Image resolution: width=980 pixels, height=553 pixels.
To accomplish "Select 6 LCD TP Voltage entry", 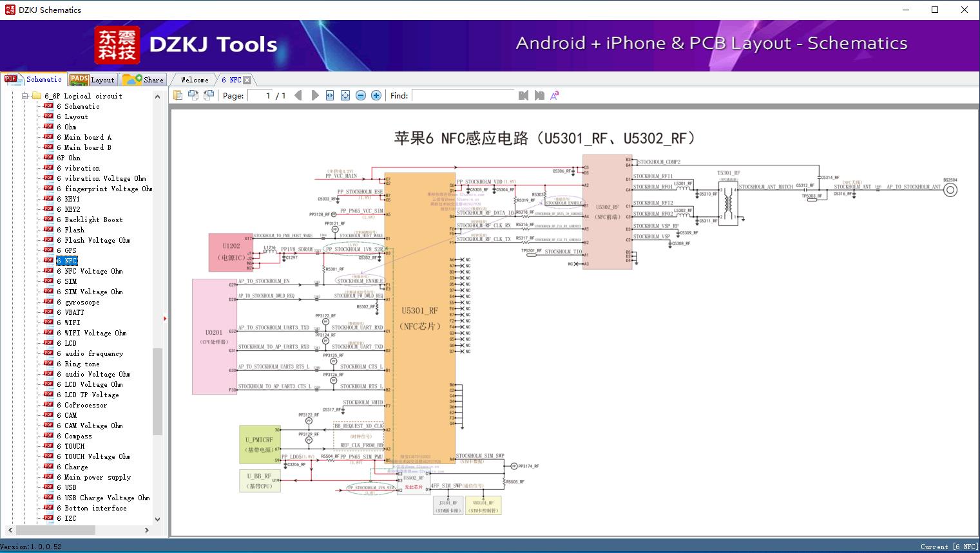I will click(x=88, y=395).
